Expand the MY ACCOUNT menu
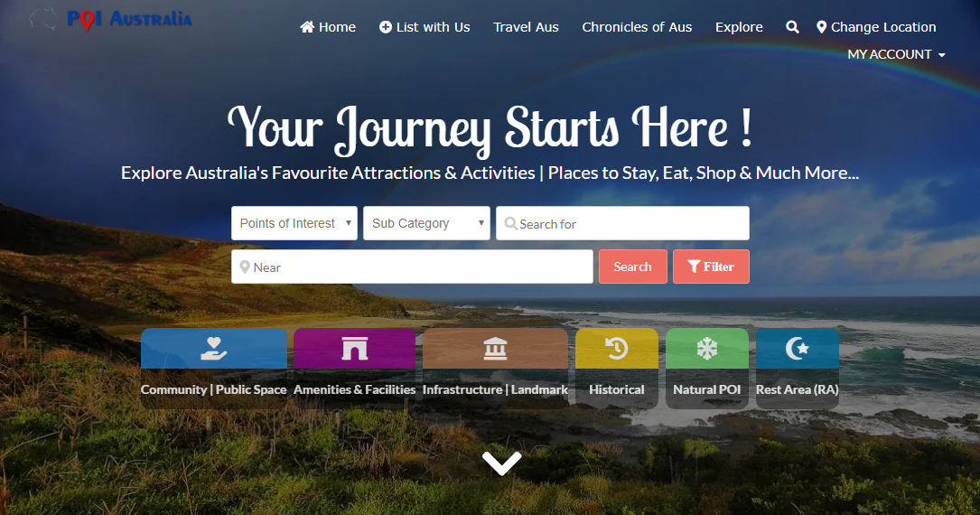 pos(896,54)
